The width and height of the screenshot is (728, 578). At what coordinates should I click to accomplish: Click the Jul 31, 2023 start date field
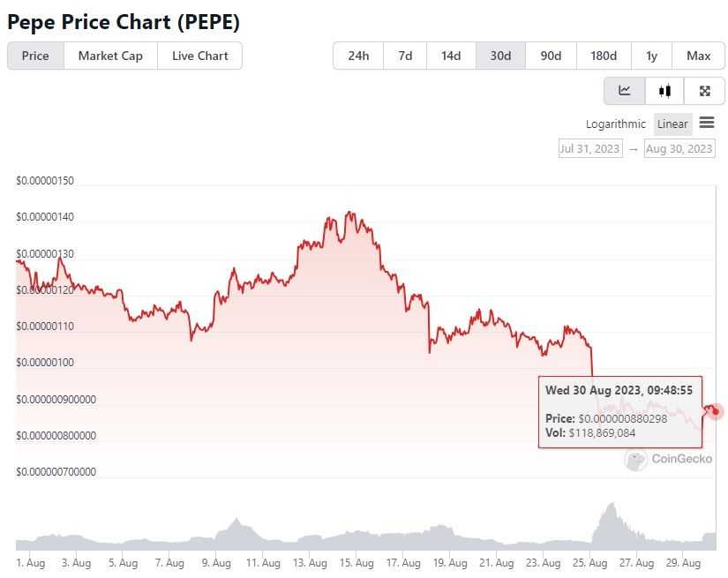click(x=589, y=148)
